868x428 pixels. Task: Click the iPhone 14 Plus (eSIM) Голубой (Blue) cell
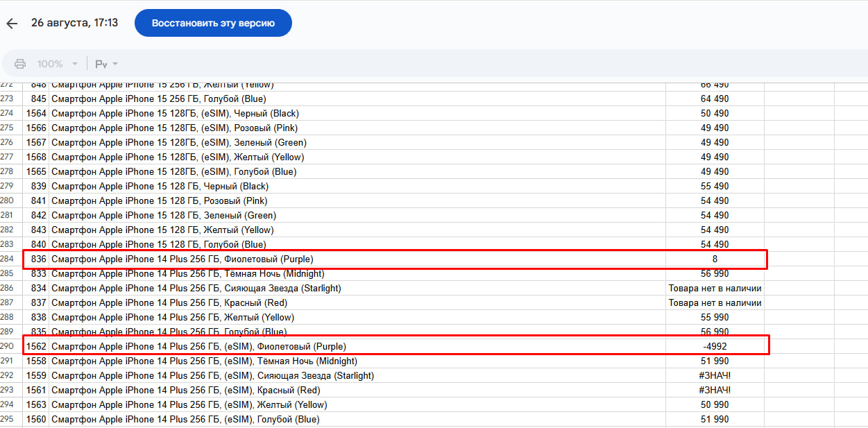[185, 419]
